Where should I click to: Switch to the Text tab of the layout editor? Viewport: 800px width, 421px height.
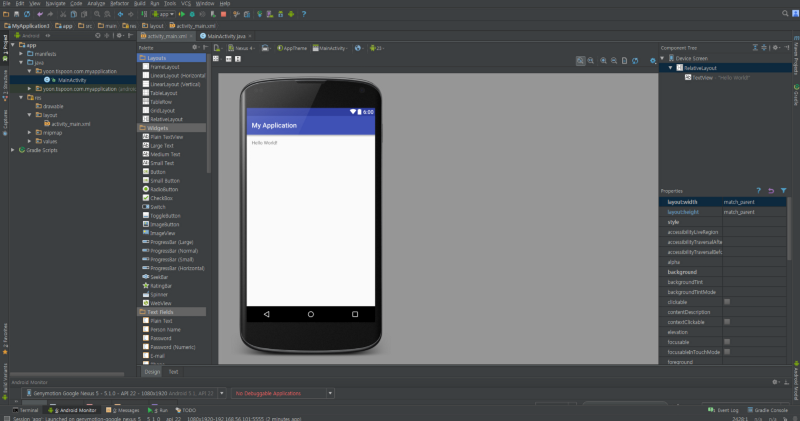click(x=173, y=372)
